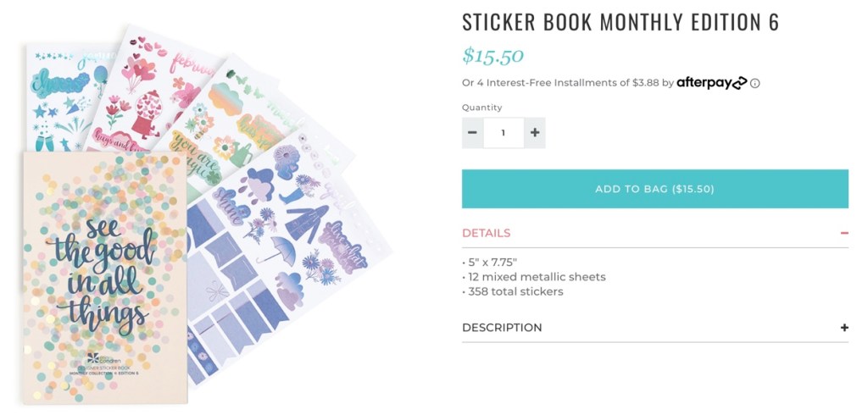Decrease quantity with the minus button
868x415 pixels.
point(473,133)
